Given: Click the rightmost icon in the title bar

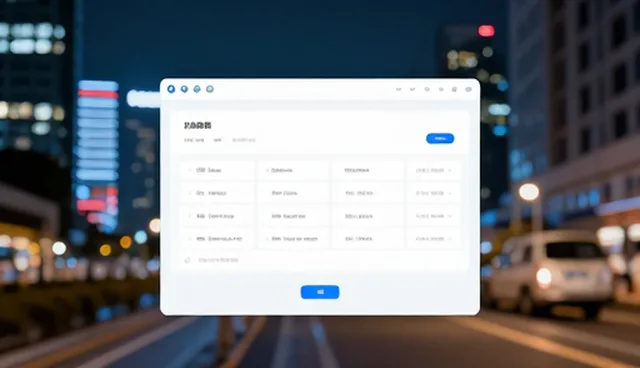Looking at the screenshot, I should click(468, 89).
